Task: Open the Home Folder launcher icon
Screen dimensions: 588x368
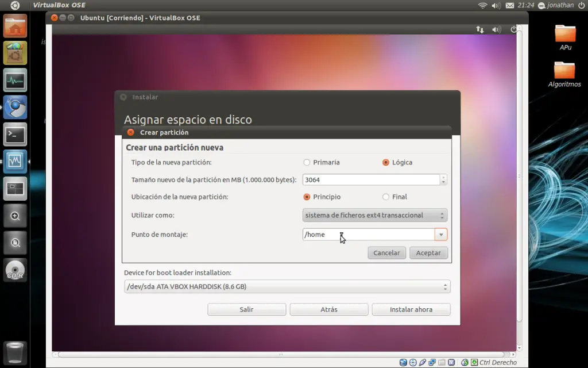Action: [15, 26]
